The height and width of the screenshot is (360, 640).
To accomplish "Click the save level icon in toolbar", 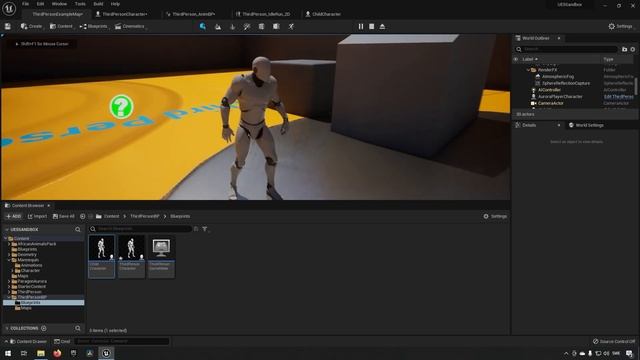I will (8, 26).
